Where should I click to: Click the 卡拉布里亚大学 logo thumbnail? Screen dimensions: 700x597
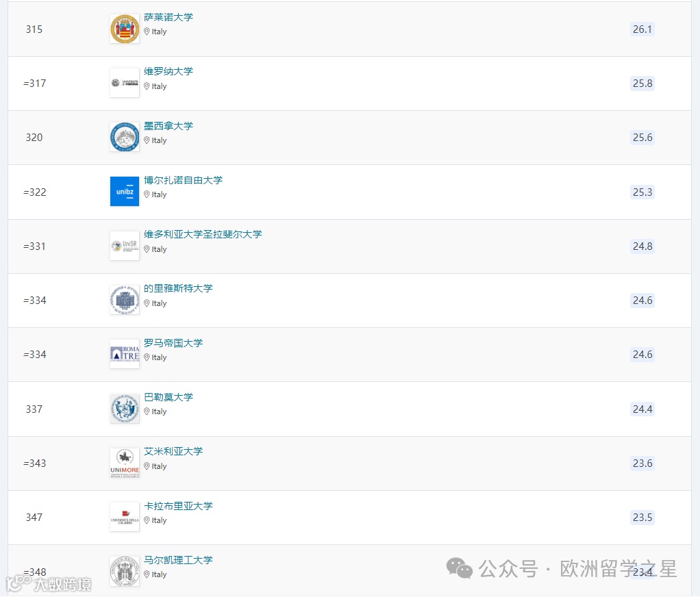pyautogui.click(x=124, y=517)
